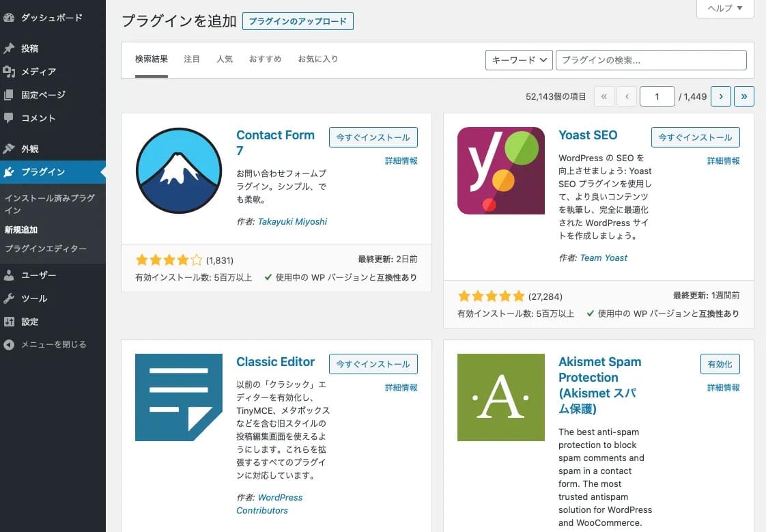The width and height of the screenshot is (766, 532).
Task: Open the 外観 menu item
Action: click(30, 148)
